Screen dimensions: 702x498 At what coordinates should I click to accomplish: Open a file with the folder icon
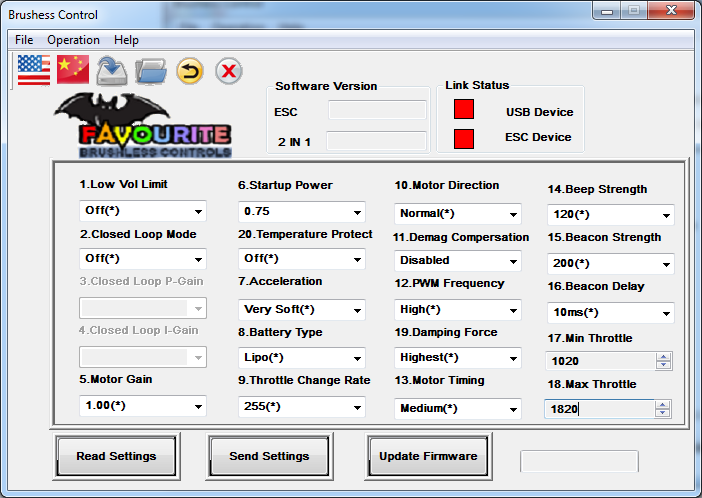tap(150, 70)
